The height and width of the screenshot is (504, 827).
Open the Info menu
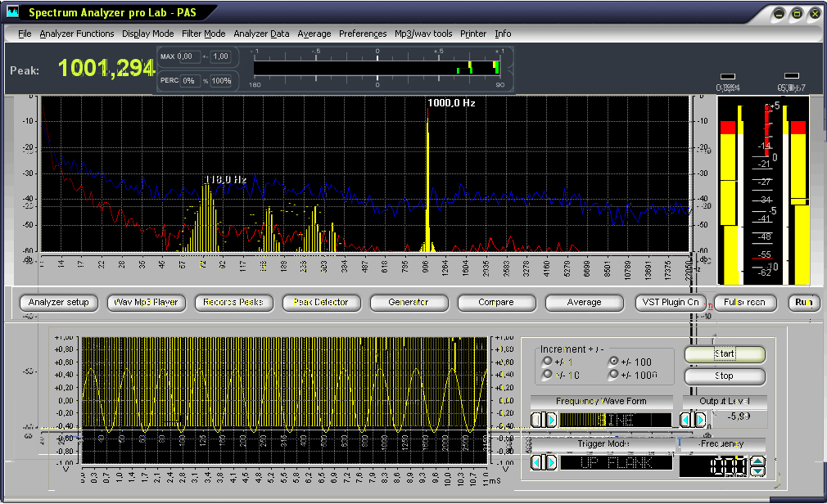(x=503, y=34)
